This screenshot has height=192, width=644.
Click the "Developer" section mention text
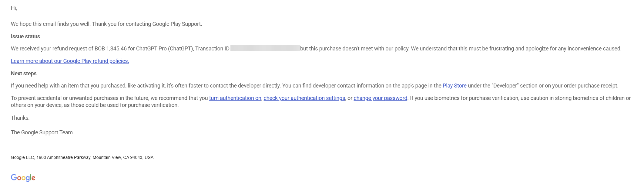505,86
